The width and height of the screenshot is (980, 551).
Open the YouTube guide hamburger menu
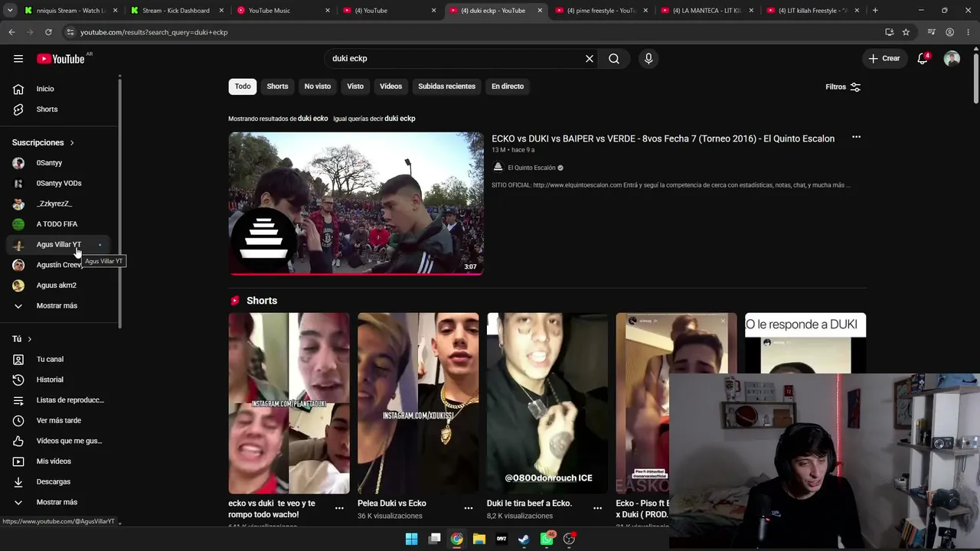pyautogui.click(x=18, y=59)
